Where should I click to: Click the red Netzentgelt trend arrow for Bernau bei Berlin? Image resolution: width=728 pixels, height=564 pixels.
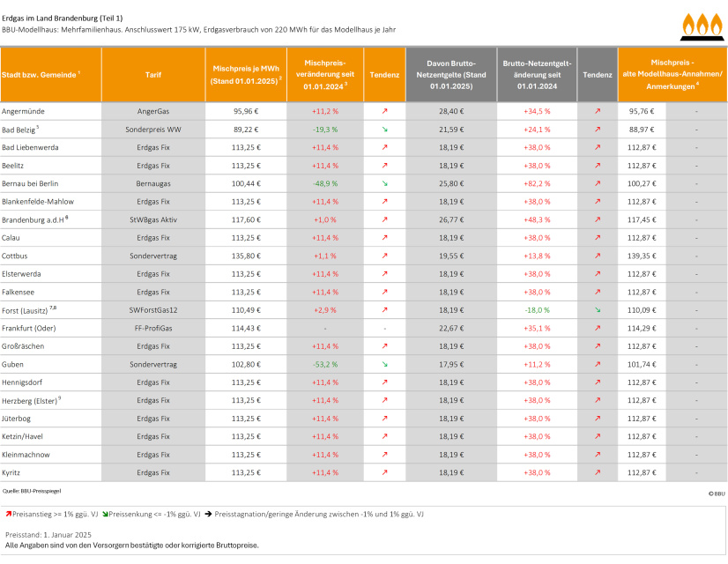[x=598, y=183]
